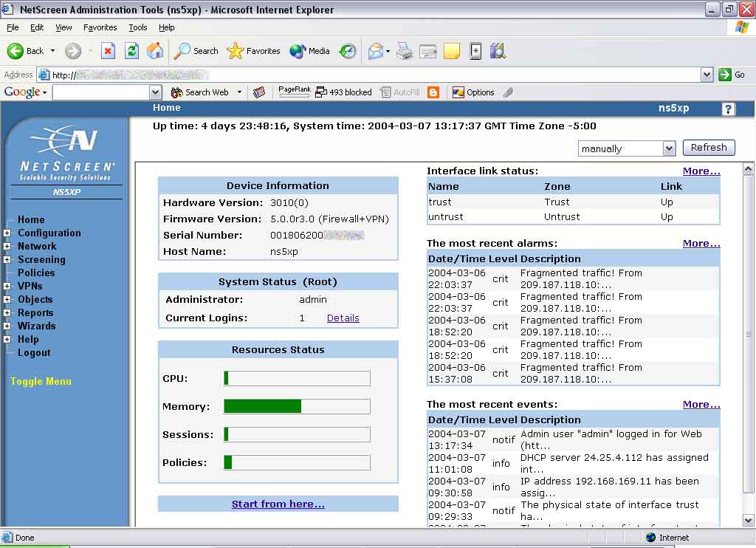The width and height of the screenshot is (756, 548).
Task: Open the Tools menu
Action: pyautogui.click(x=138, y=27)
